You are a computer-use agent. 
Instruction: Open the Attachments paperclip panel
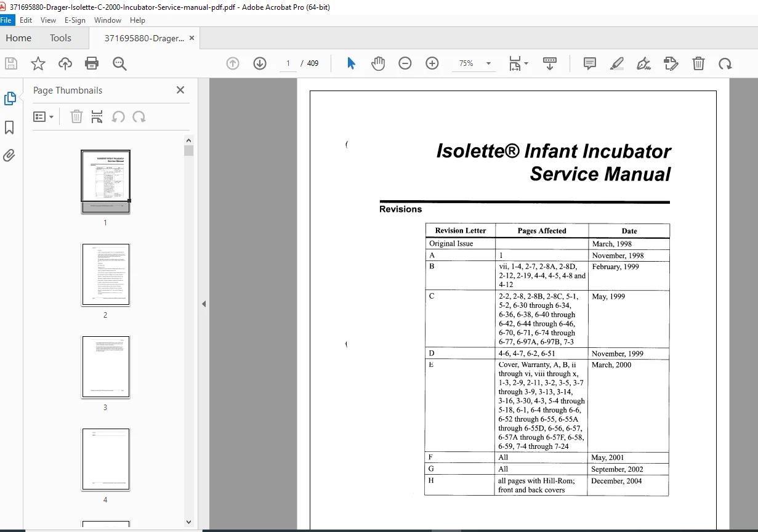click(9, 155)
